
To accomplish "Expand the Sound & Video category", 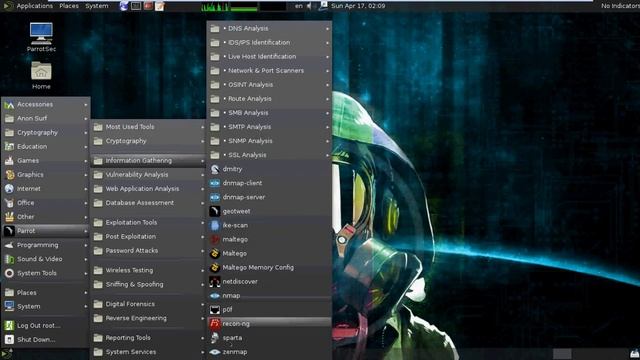I will tap(46, 259).
